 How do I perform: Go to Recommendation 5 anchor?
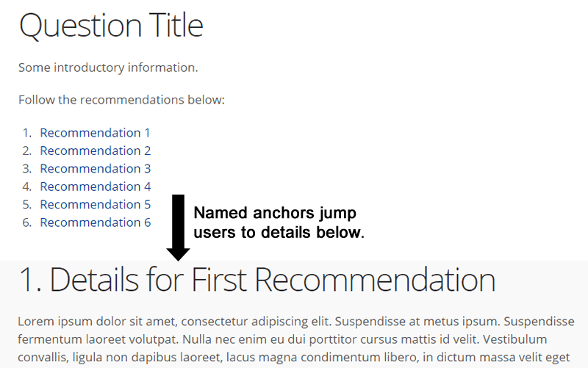tap(96, 204)
